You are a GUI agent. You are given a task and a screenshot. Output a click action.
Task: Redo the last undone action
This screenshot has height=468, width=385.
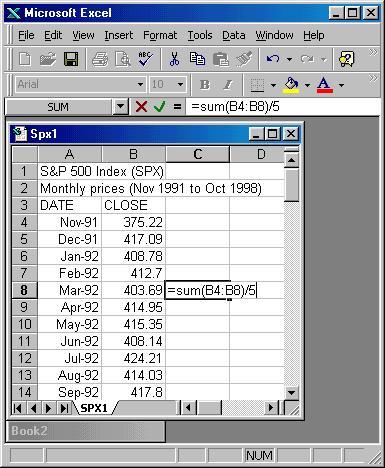[x=307, y=59]
